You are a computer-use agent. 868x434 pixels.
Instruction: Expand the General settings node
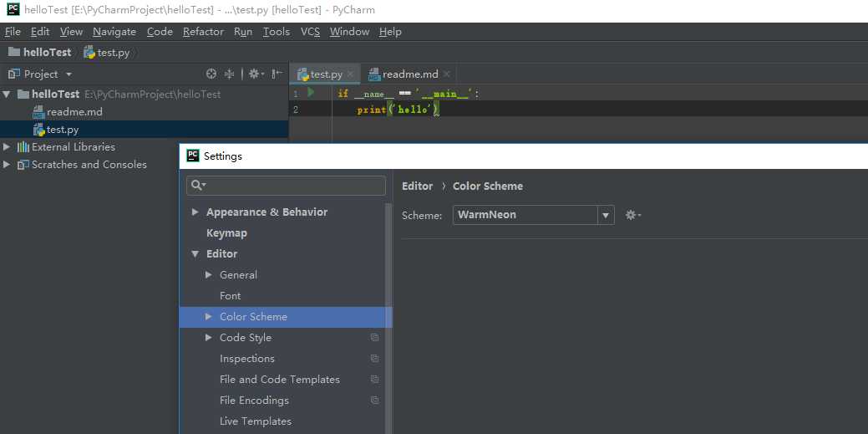[x=209, y=275]
